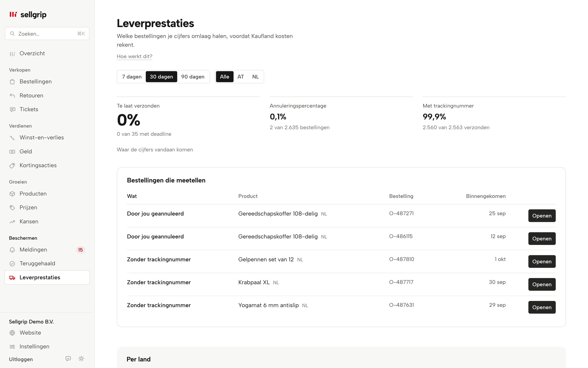
Task: Click the Winst-en-verlies icon
Action: click(12, 138)
